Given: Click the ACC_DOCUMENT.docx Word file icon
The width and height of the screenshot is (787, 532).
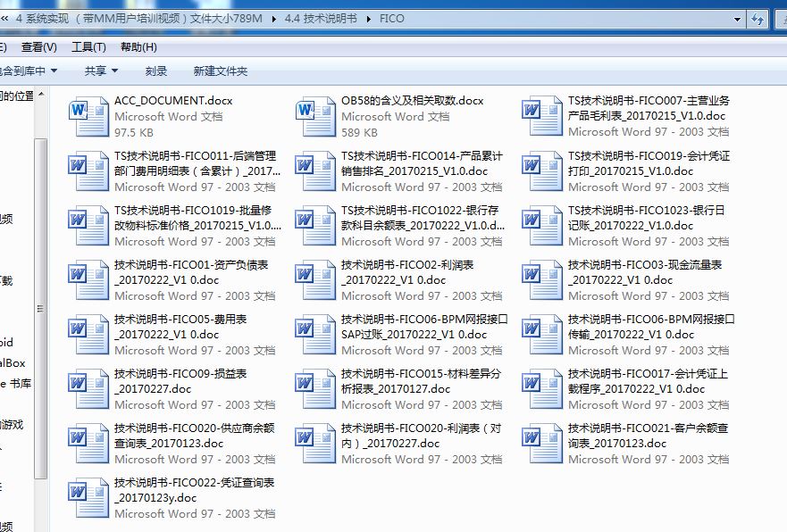Looking at the screenshot, I should 88,117.
